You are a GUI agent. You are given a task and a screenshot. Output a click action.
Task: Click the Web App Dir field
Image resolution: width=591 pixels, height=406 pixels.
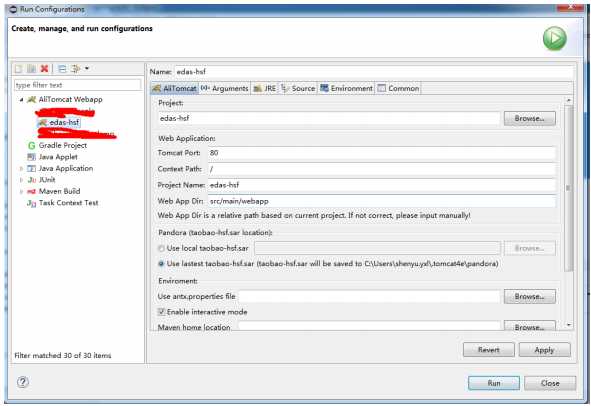[381, 201]
